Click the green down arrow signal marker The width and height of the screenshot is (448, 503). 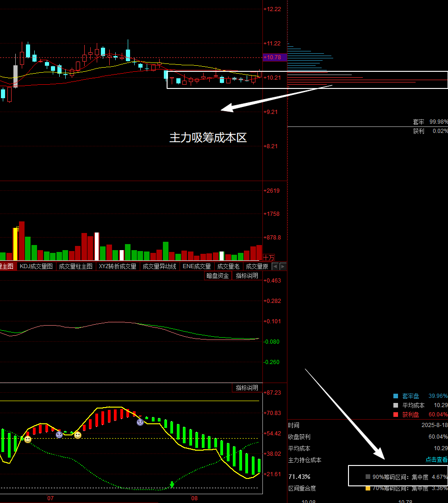172,484
